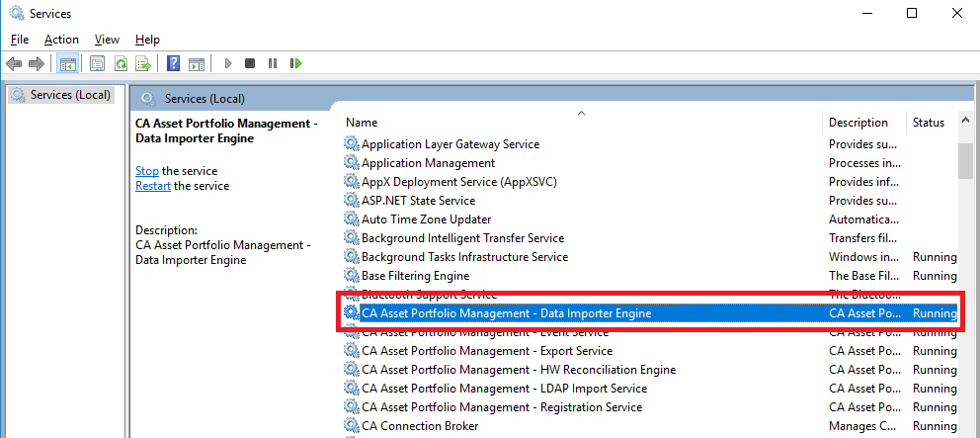Screen dimensions: 980x438
Task: Sort services by the Name column header
Action: tap(362, 123)
